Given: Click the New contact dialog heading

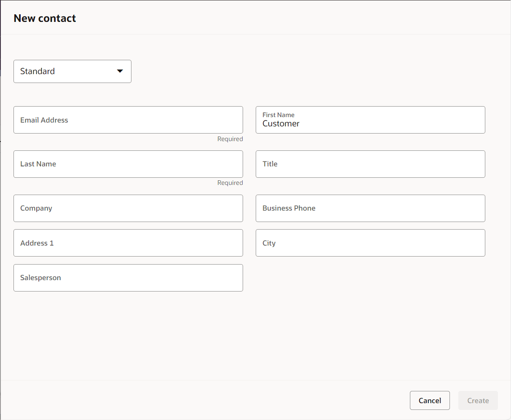Looking at the screenshot, I should [x=45, y=18].
